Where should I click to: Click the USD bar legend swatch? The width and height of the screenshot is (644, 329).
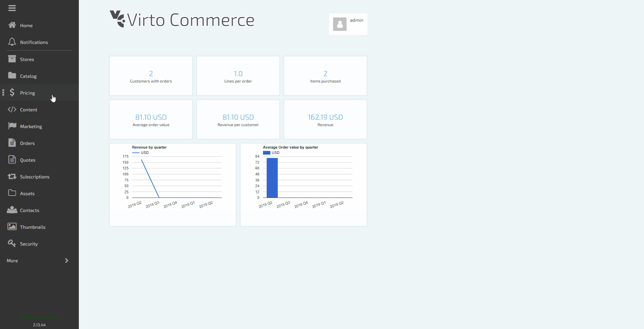coord(267,153)
